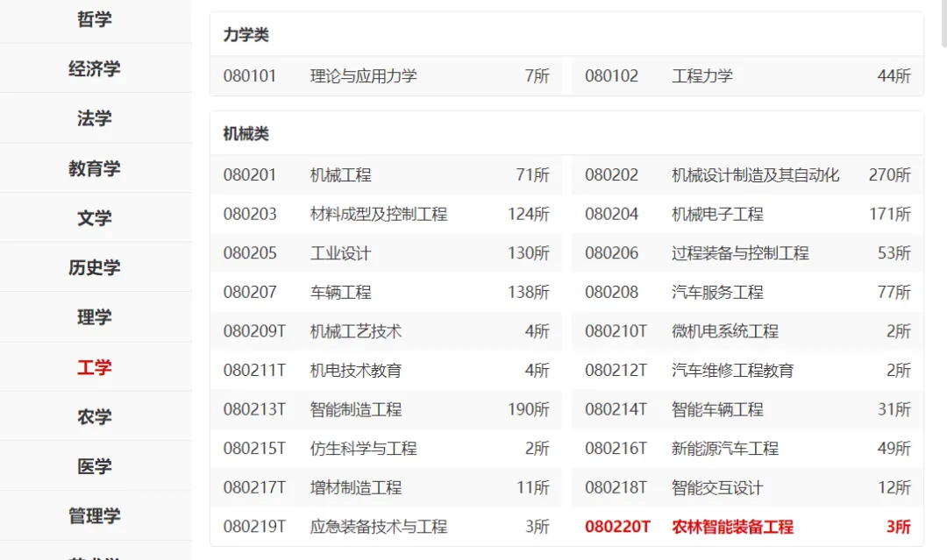Open major 机械设计制造及其自动化
Viewport: 947px width, 560px height.
point(756,175)
